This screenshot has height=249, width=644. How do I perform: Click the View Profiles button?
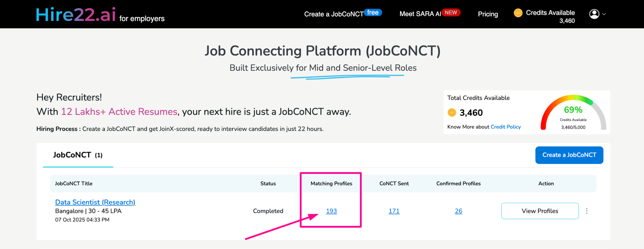(x=540, y=211)
